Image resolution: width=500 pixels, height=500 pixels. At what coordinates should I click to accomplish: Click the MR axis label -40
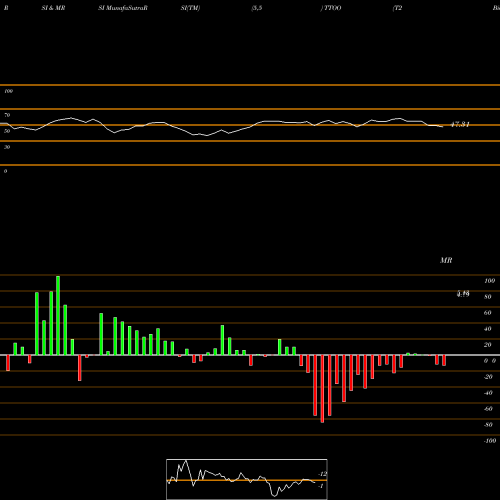(488, 393)
